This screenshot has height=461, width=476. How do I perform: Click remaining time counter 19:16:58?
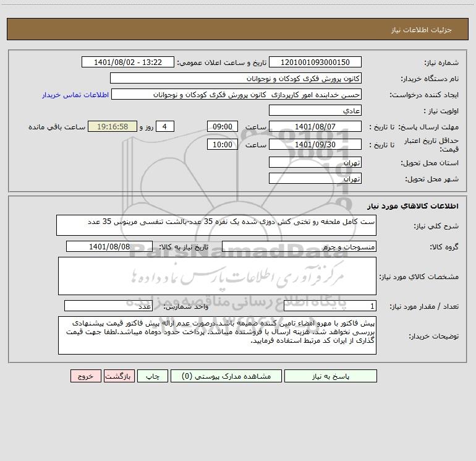(x=113, y=126)
